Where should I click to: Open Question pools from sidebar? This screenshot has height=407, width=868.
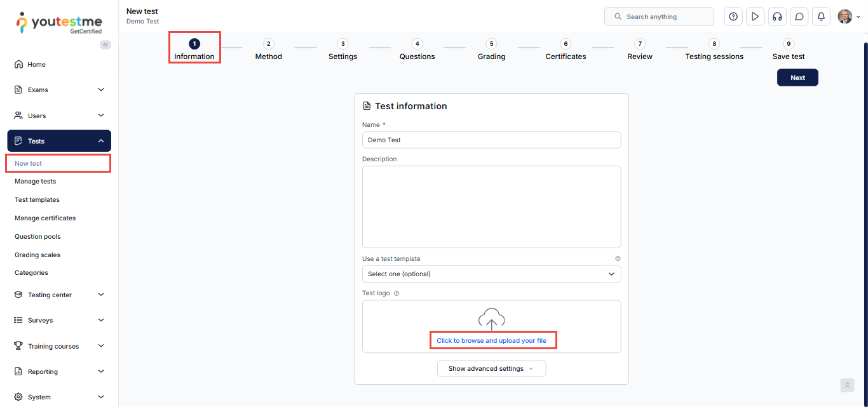point(37,236)
